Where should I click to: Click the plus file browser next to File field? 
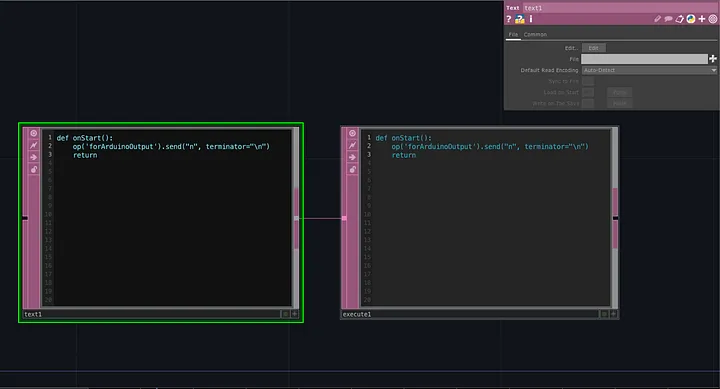713,59
